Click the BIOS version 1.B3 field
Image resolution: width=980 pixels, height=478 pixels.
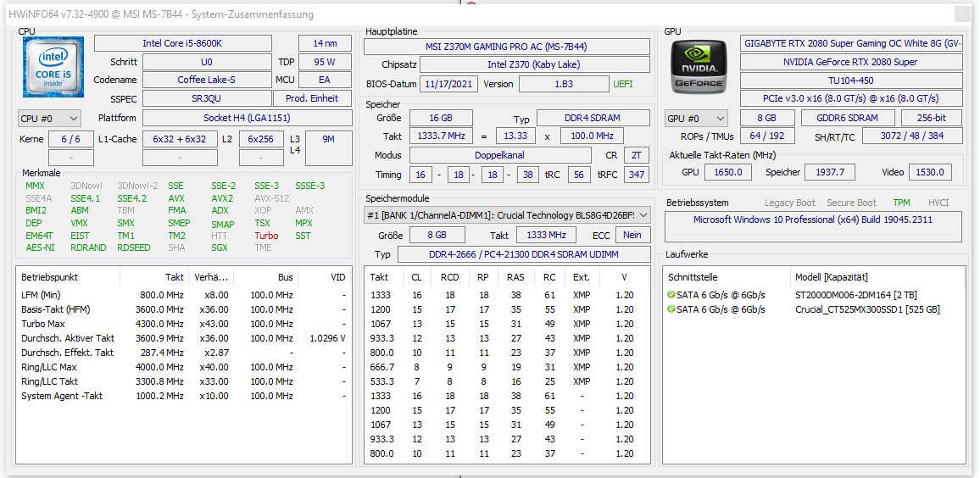coord(563,84)
